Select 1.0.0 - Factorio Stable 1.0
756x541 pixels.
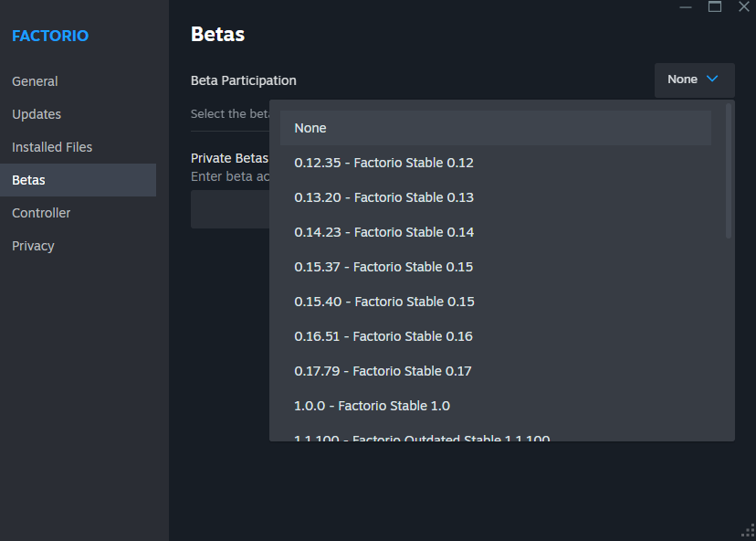[496, 406]
